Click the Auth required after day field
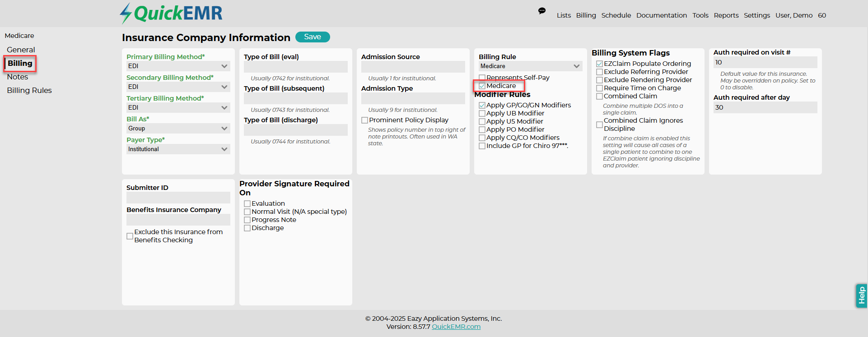Viewport: 868px width, 337px height. point(765,107)
